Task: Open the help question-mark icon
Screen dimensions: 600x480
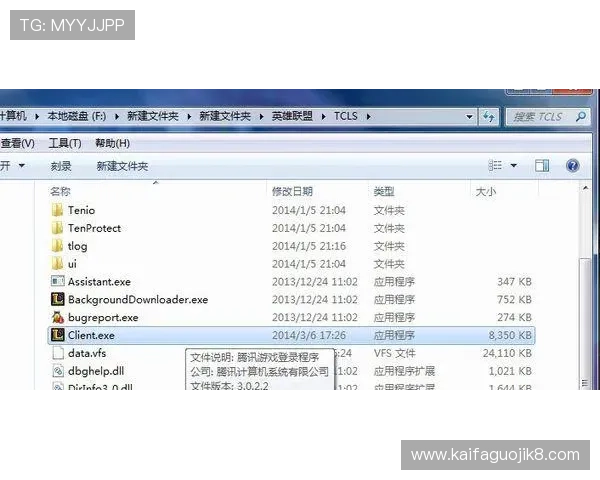Action: point(572,166)
